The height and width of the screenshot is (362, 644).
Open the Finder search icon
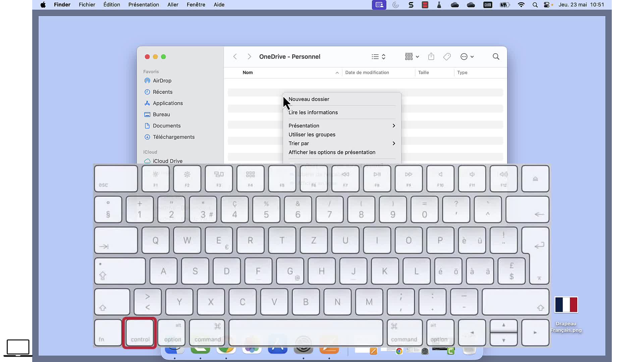(496, 57)
